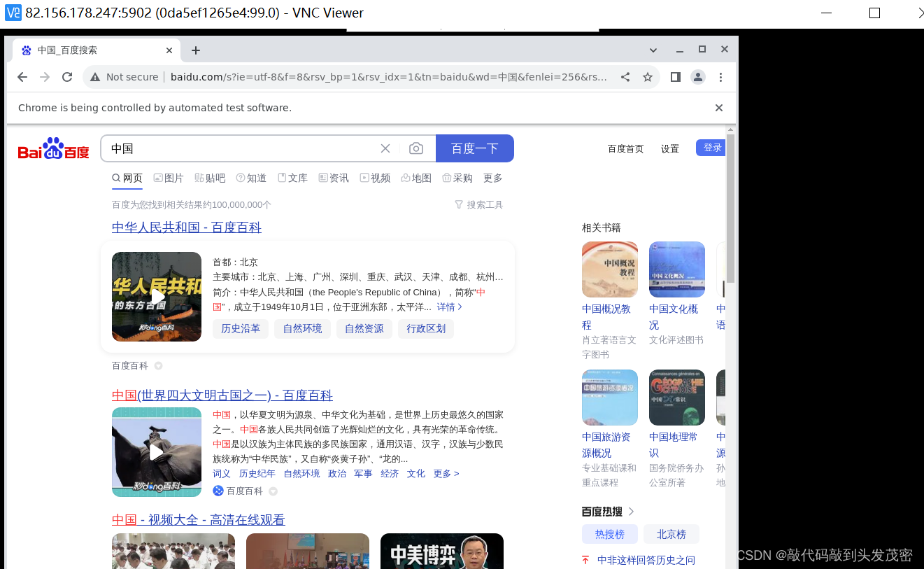The image size is (924, 569).
Task: Open the 更多 search categories dropdown
Action: coord(492,177)
